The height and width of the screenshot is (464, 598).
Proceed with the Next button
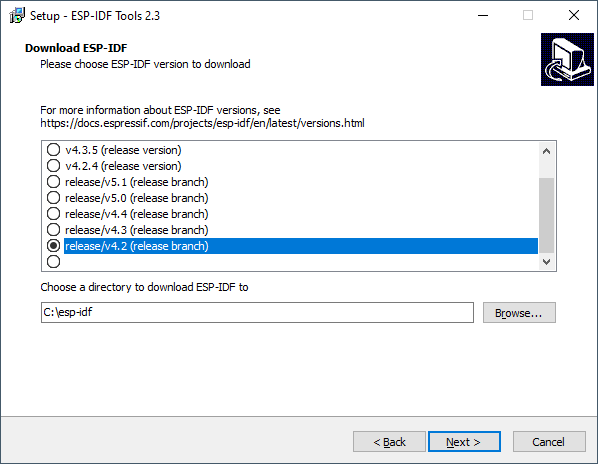coord(464,442)
